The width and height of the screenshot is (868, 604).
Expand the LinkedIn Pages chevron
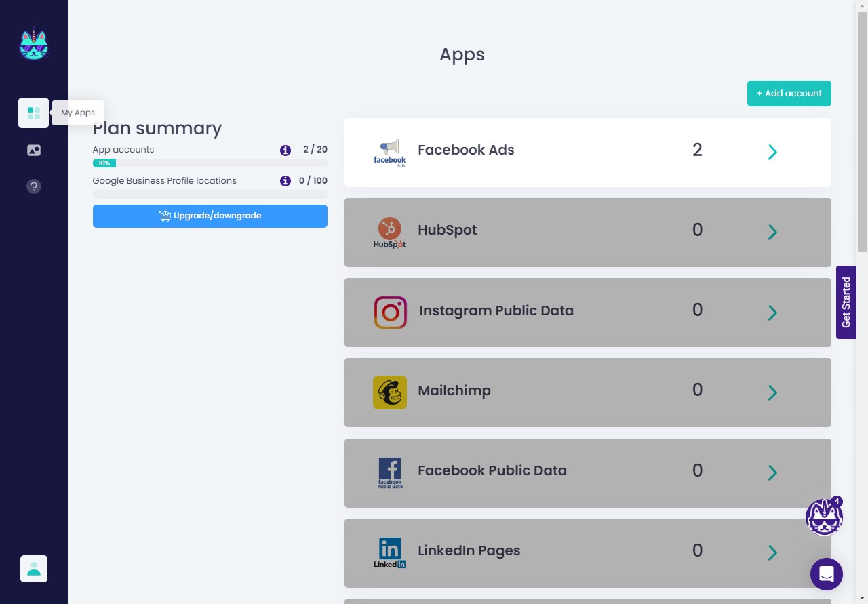pos(772,552)
